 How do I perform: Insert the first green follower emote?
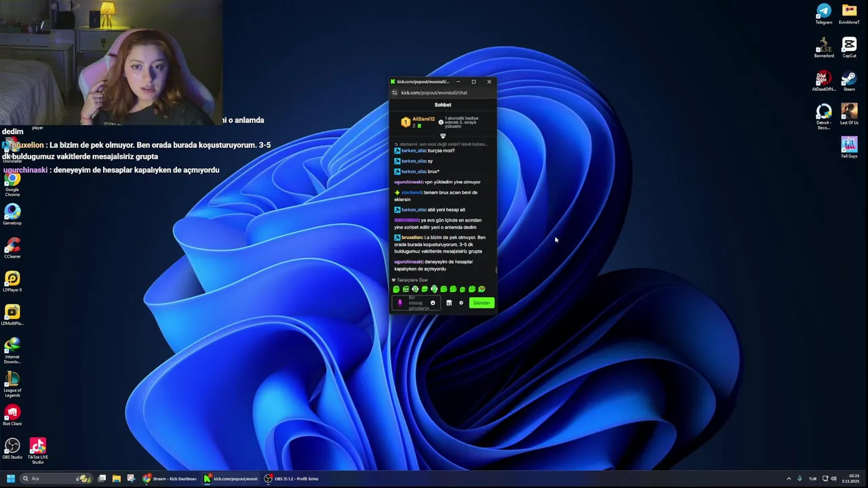coord(396,289)
